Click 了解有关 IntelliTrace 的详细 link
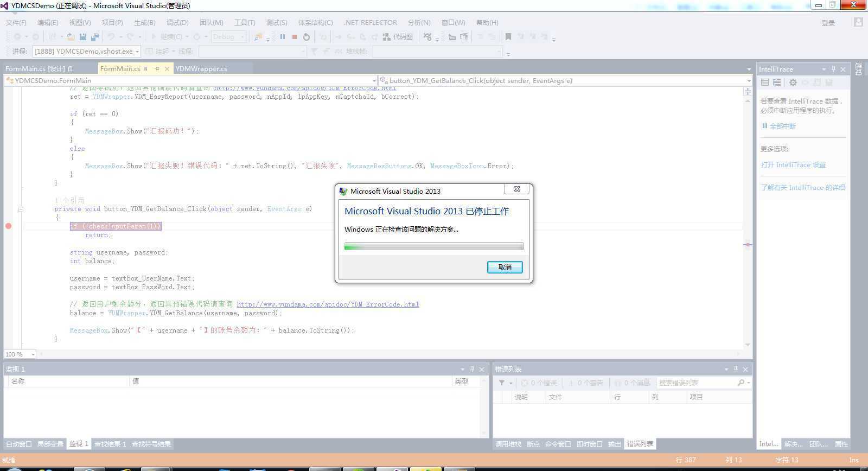Image resolution: width=868 pixels, height=471 pixels. [803, 188]
